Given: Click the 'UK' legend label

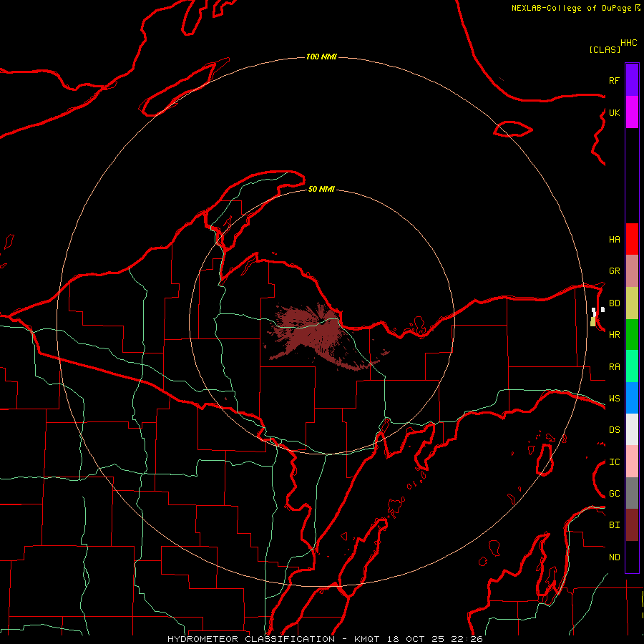Looking at the screenshot, I should coord(614,112).
